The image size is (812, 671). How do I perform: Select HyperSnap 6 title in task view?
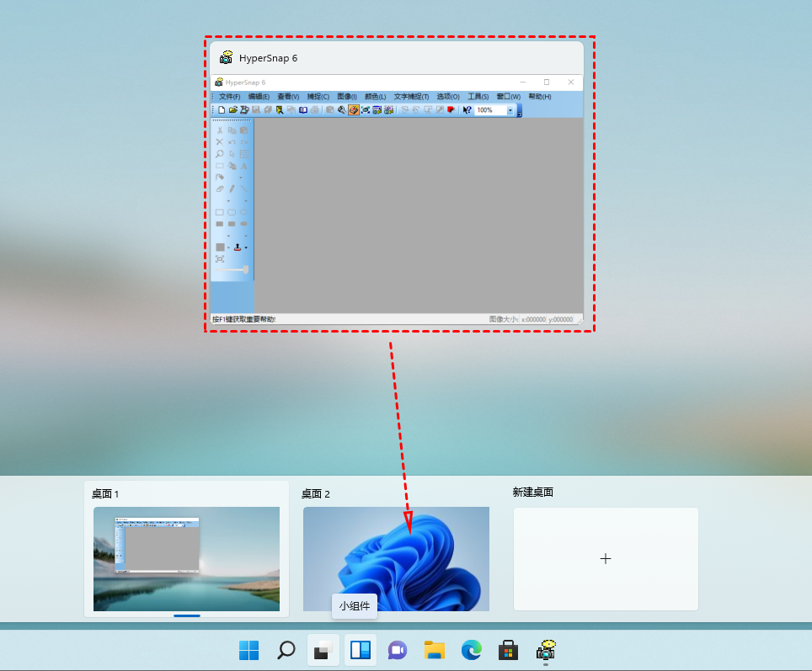(x=268, y=58)
